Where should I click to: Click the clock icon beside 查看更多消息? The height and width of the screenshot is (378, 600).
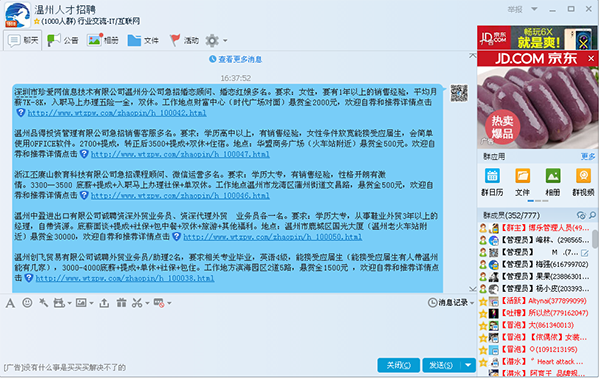coord(212,59)
